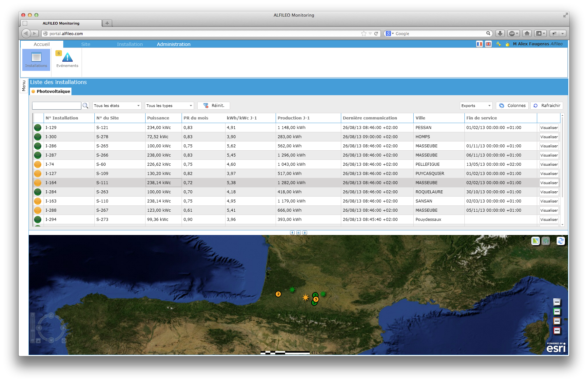Switch to the Site tab
The height and width of the screenshot is (382, 588).
tap(86, 44)
